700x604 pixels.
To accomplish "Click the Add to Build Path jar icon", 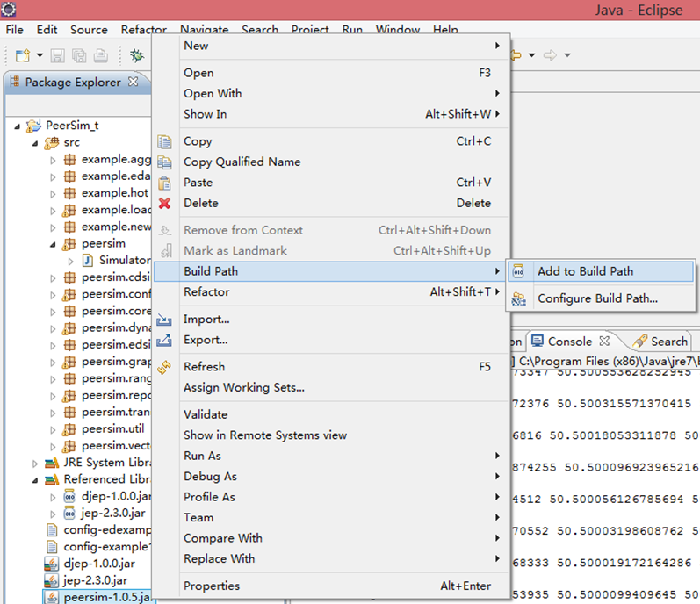I will tap(518, 271).
